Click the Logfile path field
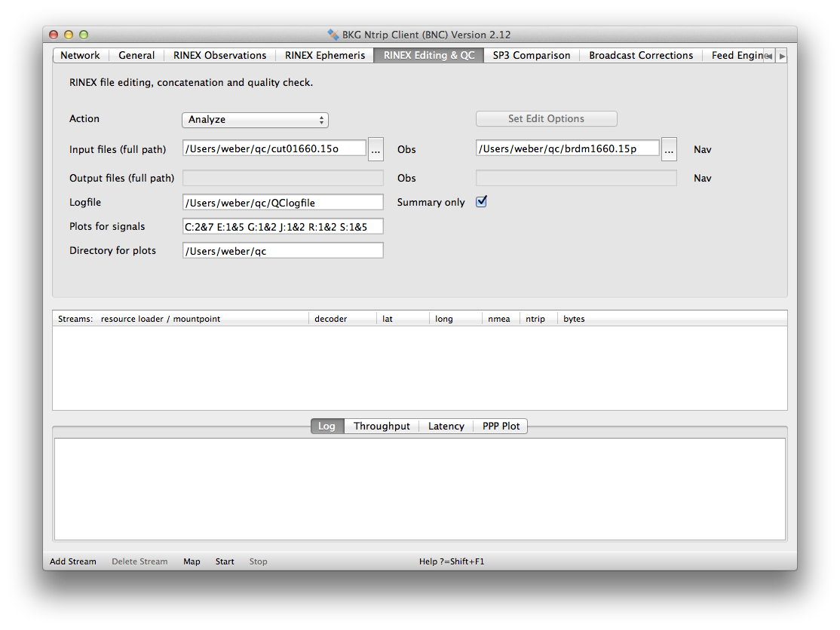The width and height of the screenshot is (840, 630). [x=283, y=203]
